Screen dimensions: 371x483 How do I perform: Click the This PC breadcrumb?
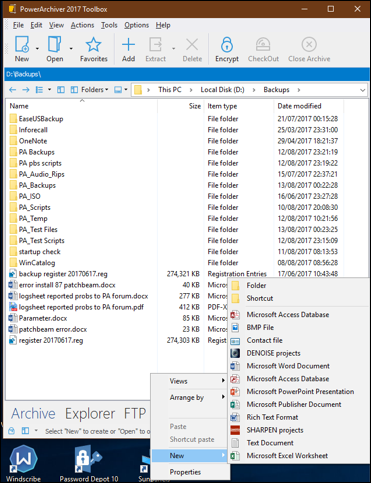pyautogui.click(x=170, y=90)
